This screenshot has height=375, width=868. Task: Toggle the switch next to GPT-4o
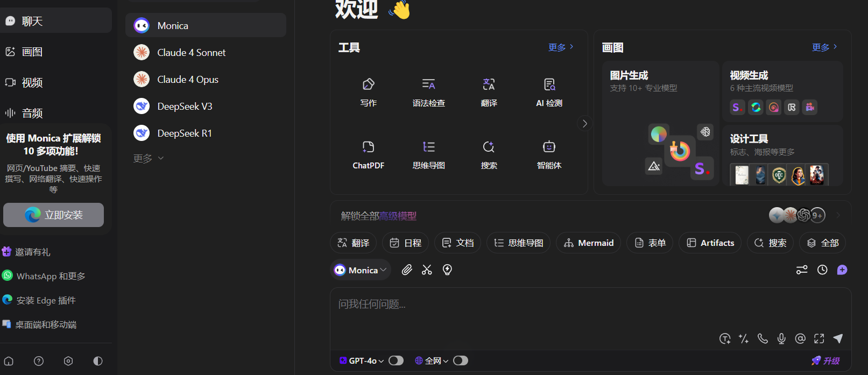pos(396,360)
